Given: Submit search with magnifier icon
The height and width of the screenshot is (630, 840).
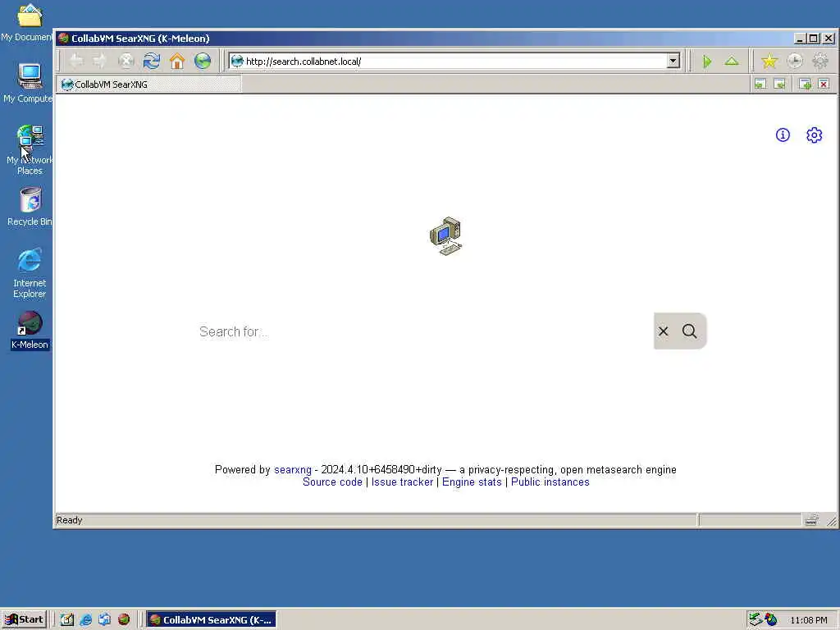Looking at the screenshot, I should coord(689,331).
